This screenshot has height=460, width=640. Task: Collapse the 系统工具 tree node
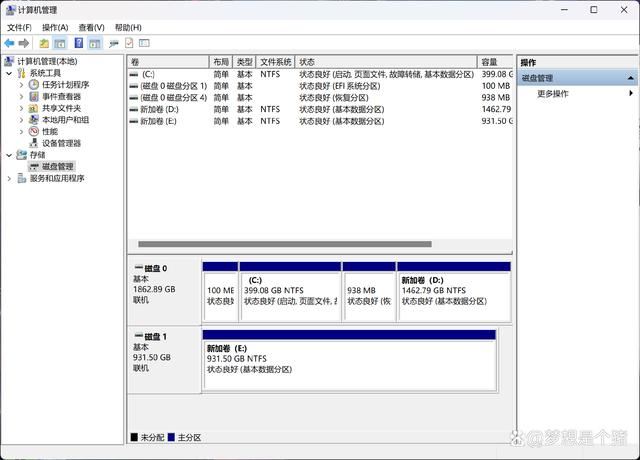9,74
